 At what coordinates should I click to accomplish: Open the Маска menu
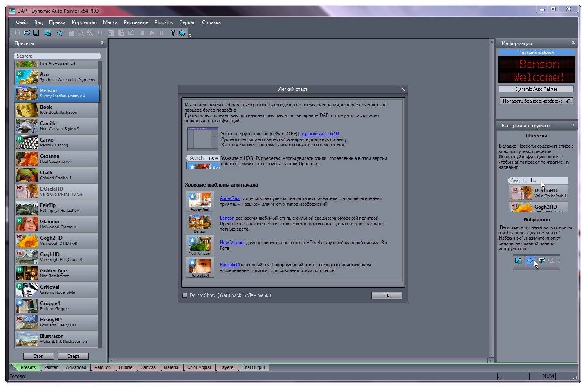[110, 22]
